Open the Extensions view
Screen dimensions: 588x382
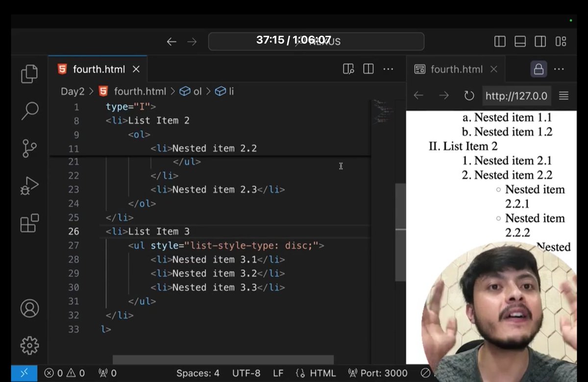[x=29, y=223]
